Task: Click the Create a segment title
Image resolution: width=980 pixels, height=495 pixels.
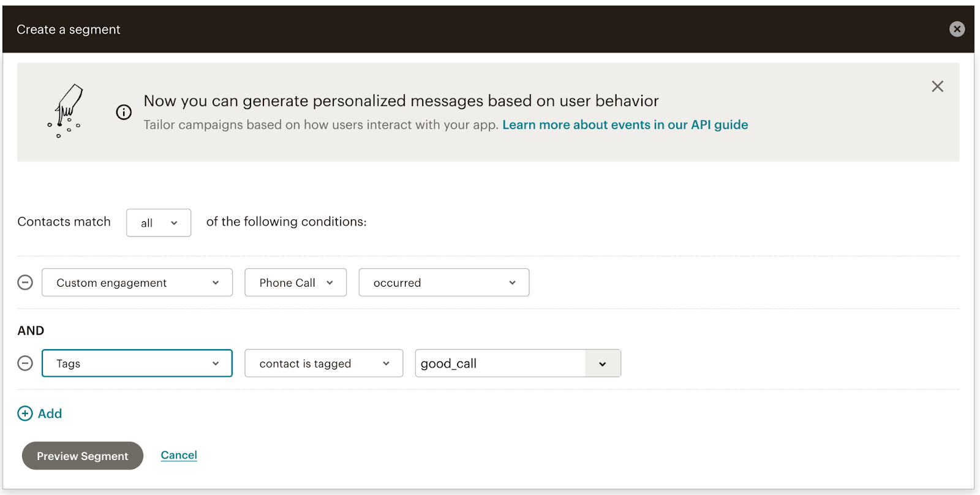Action: (69, 29)
